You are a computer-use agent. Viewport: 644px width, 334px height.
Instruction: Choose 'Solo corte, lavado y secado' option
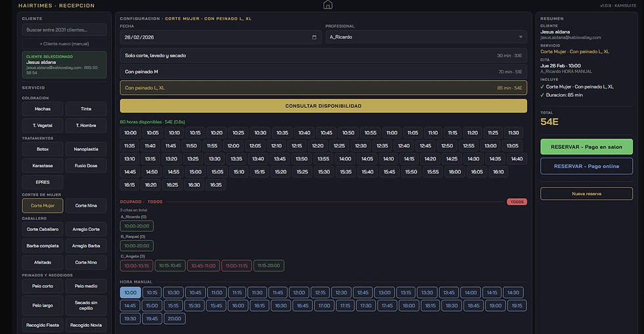tap(323, 55)
